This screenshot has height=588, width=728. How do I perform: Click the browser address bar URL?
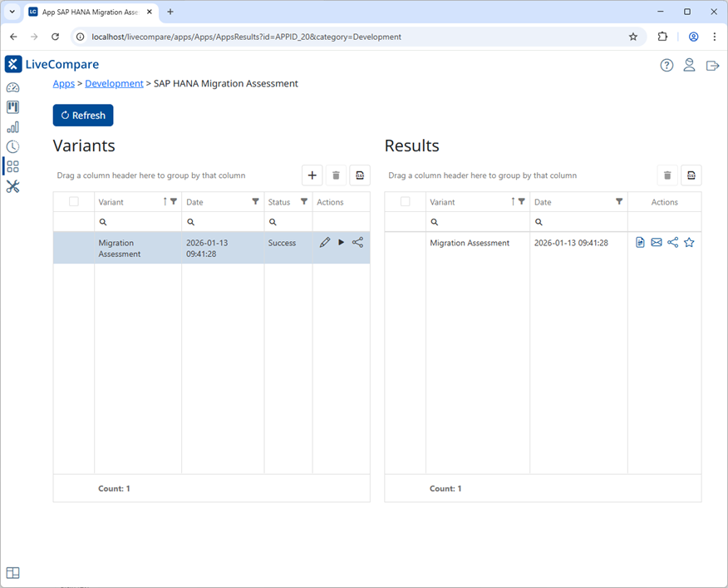247,37
